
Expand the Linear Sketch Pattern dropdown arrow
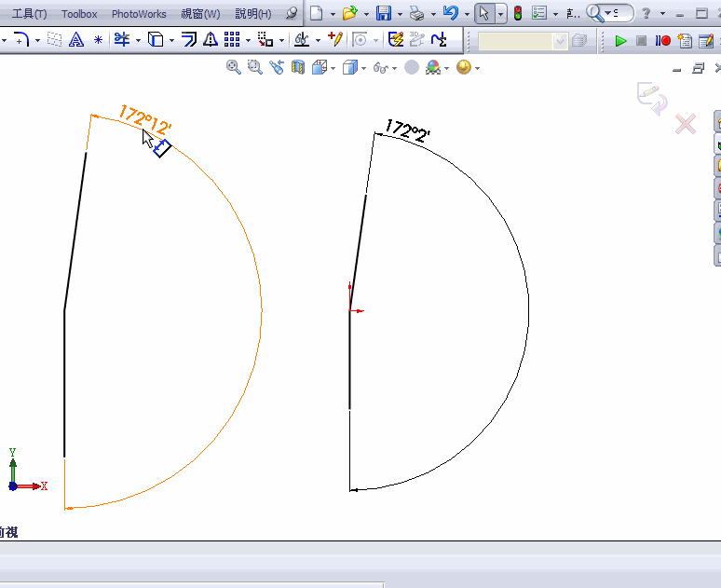249,40
